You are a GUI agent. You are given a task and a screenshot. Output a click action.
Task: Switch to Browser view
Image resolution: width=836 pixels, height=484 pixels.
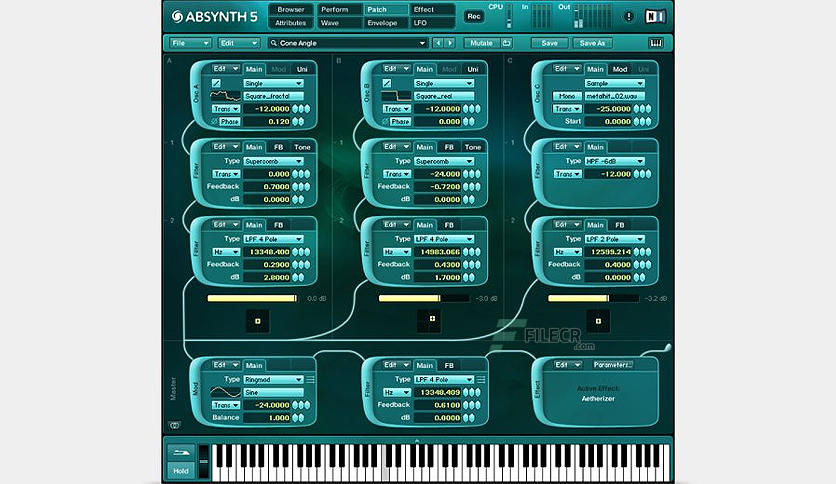[291, 10]
